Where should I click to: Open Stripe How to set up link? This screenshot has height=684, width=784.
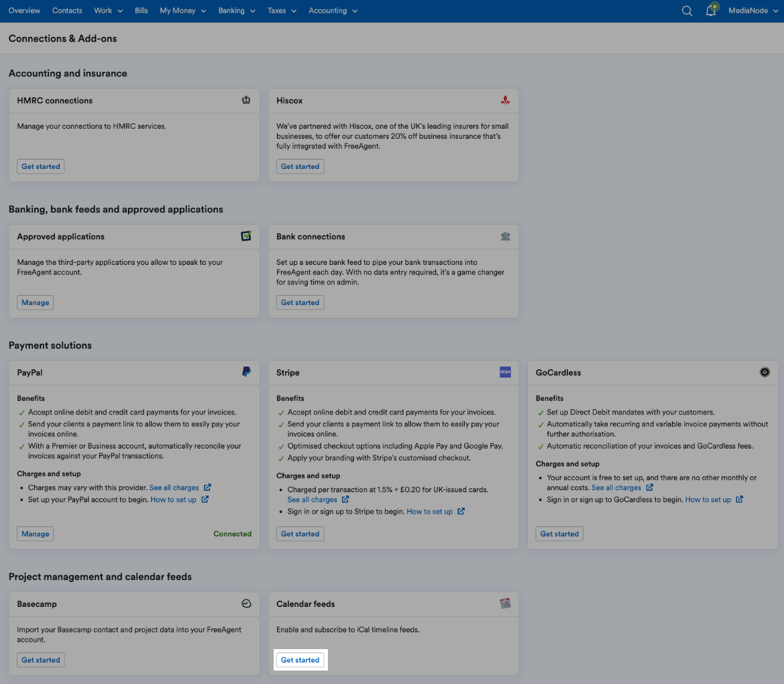pyautogui.click(x=429, y=512)
